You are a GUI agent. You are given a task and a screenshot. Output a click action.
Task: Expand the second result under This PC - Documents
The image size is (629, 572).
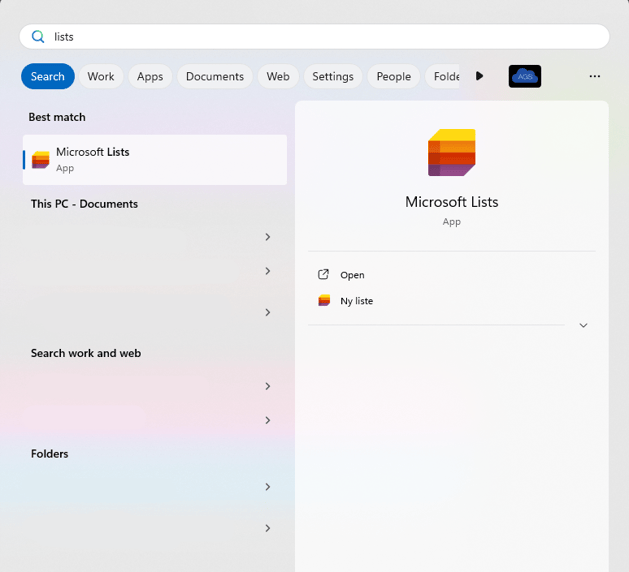(x=268, y=271)
